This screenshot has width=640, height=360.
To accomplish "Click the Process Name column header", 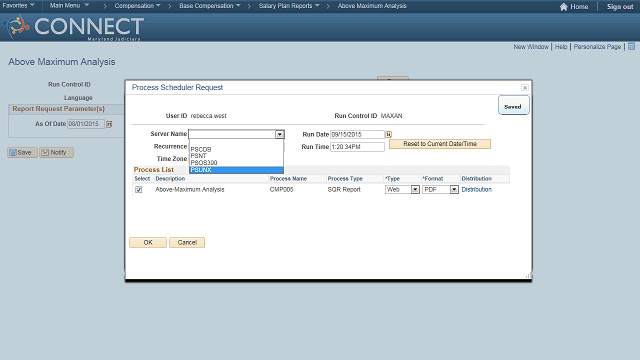I will coord(288,179).
